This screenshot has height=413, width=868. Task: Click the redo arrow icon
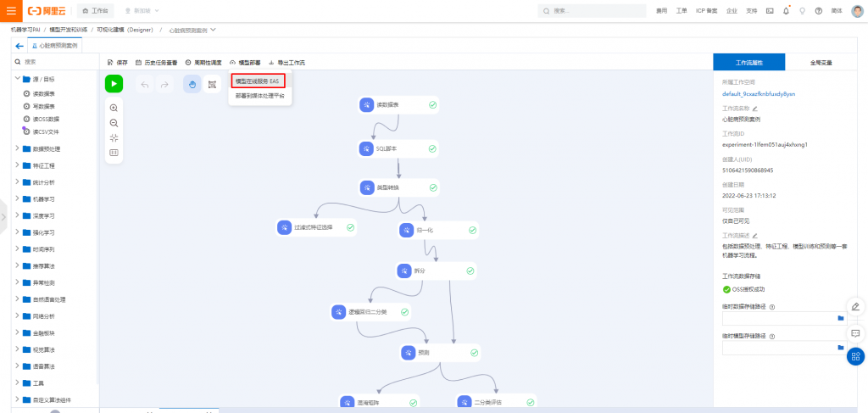(x=164, y=84)
